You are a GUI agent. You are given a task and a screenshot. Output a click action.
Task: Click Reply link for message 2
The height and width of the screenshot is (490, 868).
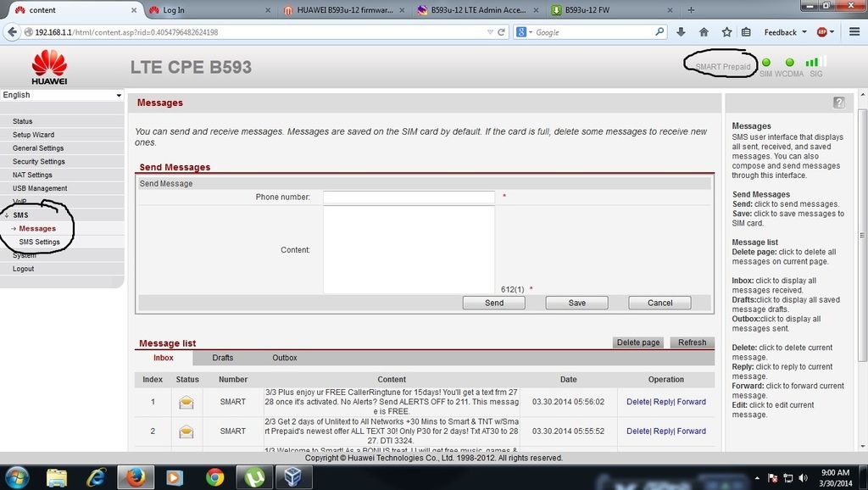[663, 432]
